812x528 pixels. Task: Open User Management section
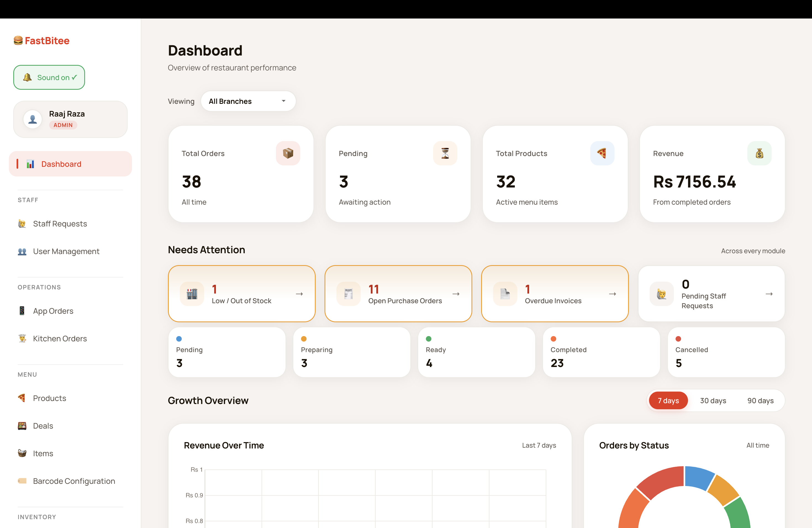point(70,251)
